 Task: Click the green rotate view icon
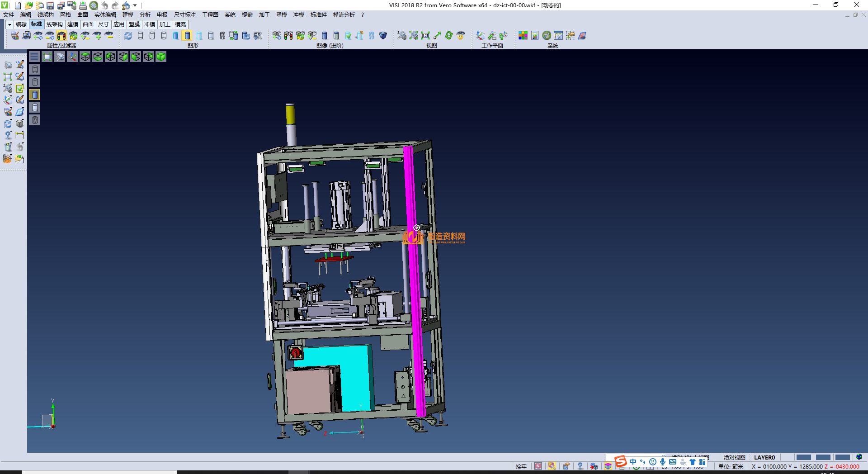tap(449, 35)
